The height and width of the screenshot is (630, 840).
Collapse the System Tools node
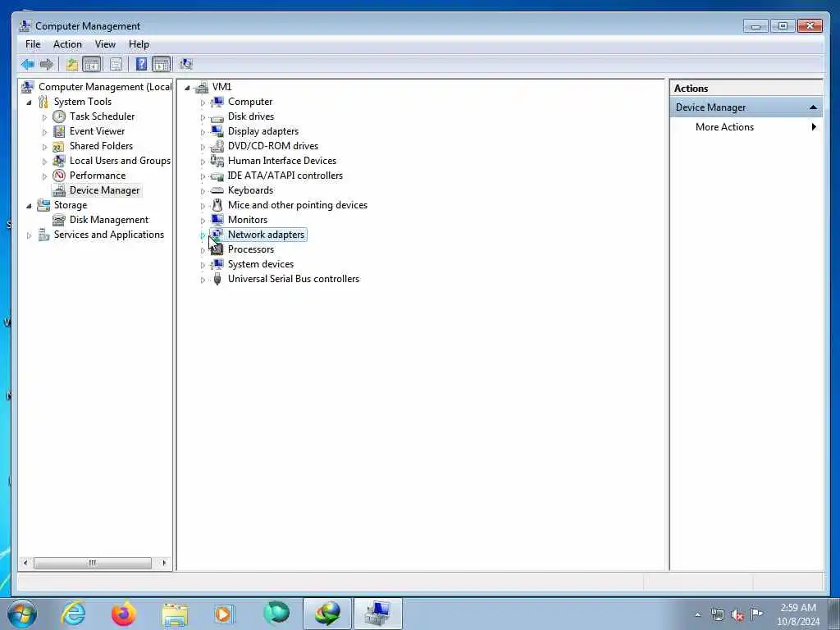point(29,102)
